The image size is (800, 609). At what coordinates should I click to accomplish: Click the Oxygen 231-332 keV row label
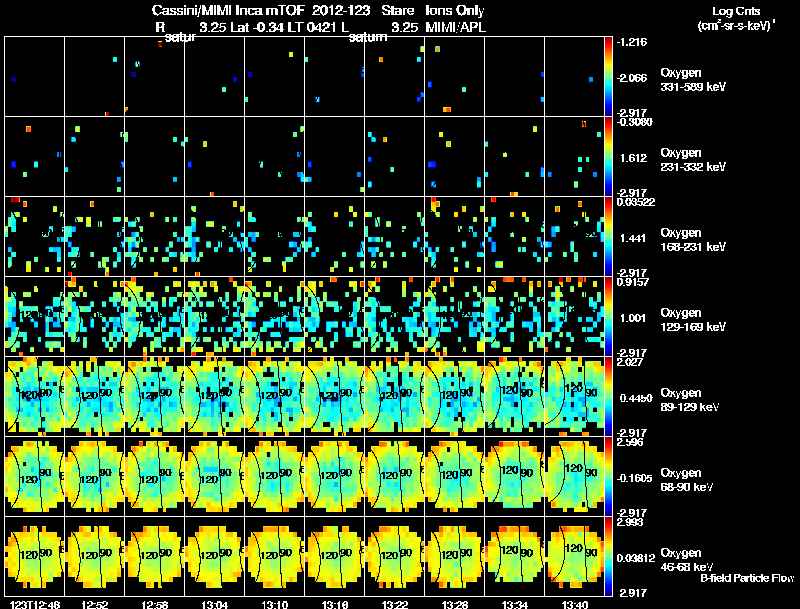pos(693,160)
